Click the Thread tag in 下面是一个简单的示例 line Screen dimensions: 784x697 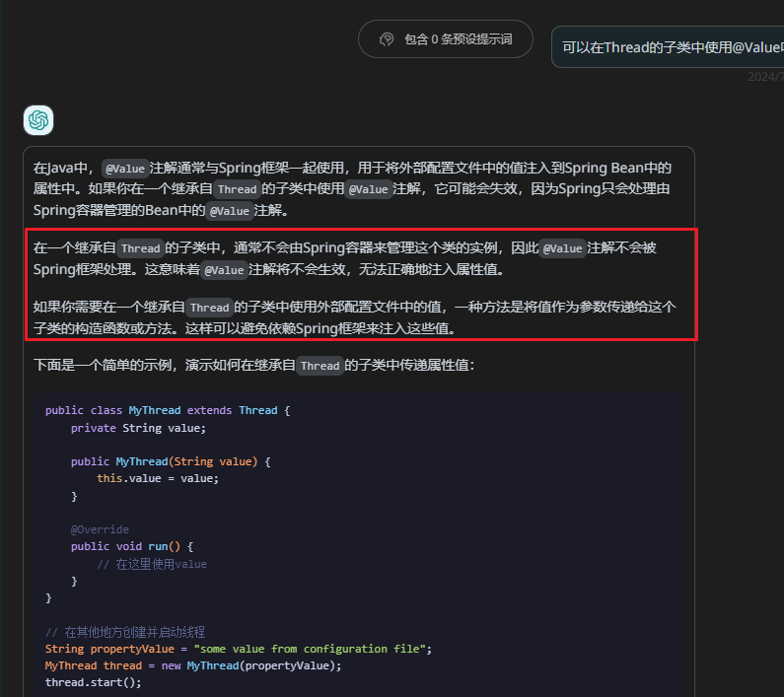pyautogui.click(x=320, y=366)
